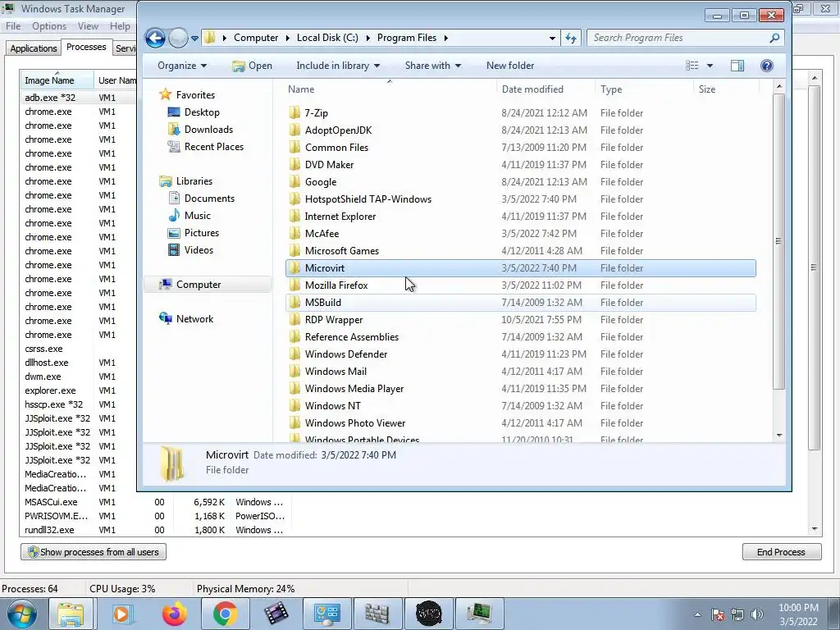Click the change view icon
The height and width of the screenshot is (630, 840).
tap(692, 66)
